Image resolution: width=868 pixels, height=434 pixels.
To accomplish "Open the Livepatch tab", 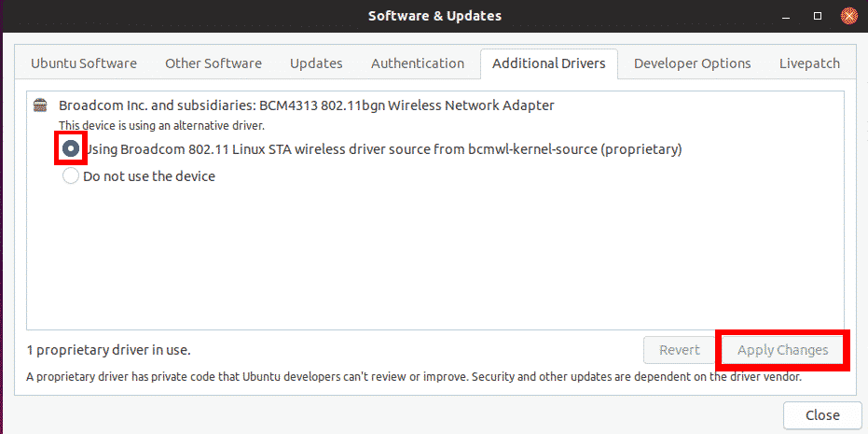I will pos(809,63).
